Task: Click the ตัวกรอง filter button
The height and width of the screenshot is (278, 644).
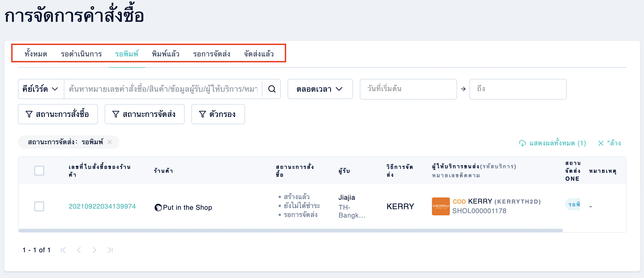Action: [218, 114]
